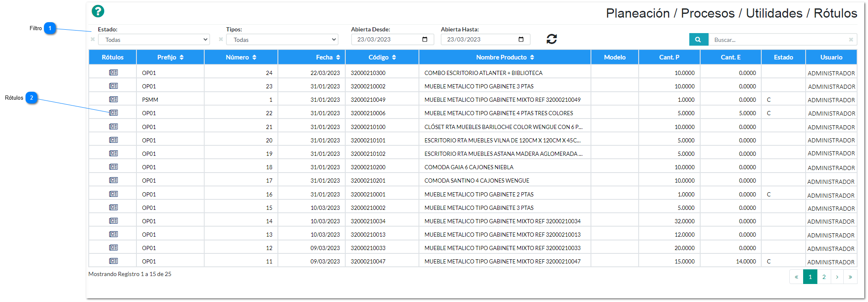868x302 pixels.
Task: Go to pagination page 2
Action: pyautogui.click(x=824, y=277)
